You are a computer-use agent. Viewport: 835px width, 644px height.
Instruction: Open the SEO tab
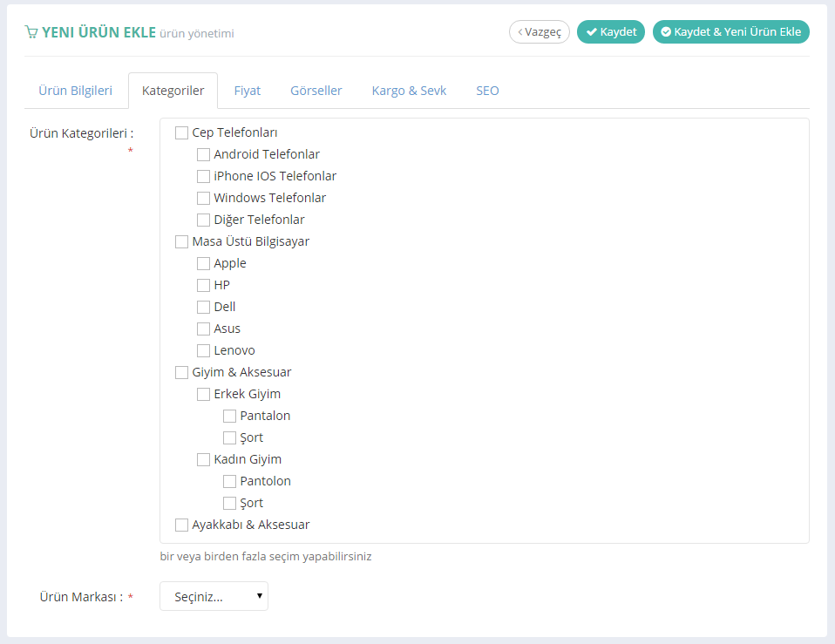(x=487, y=91)
